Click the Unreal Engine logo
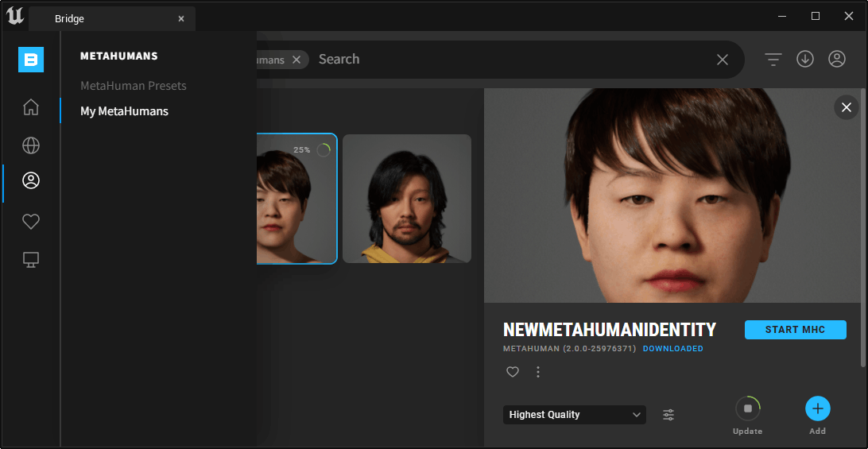 pyautogui.click(x=15, y=16)
